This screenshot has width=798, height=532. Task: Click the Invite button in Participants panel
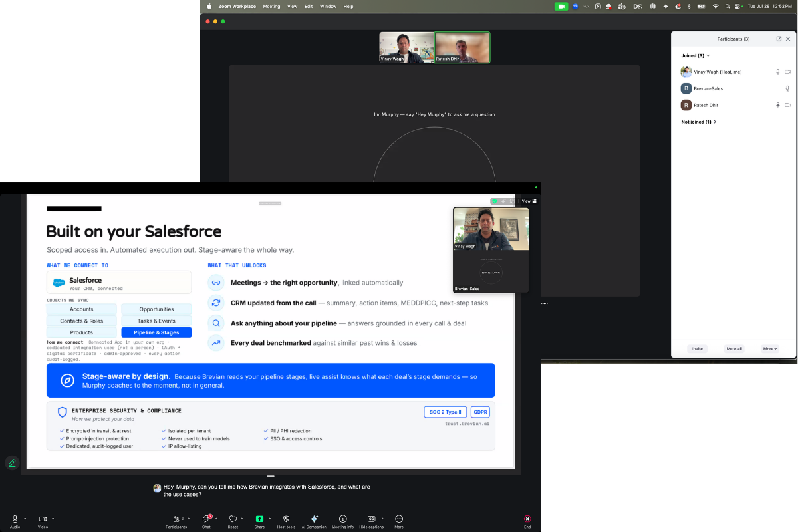click(697, 348)
